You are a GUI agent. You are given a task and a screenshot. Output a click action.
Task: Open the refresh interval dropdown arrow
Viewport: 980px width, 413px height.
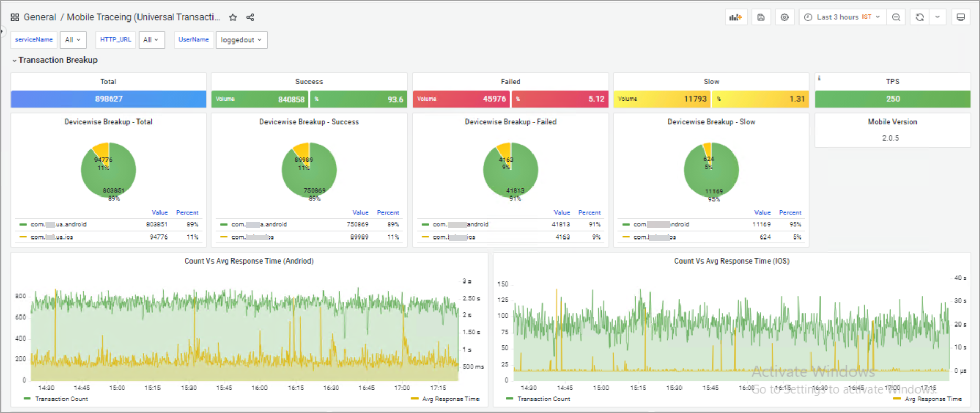click(x=938, y=17)
